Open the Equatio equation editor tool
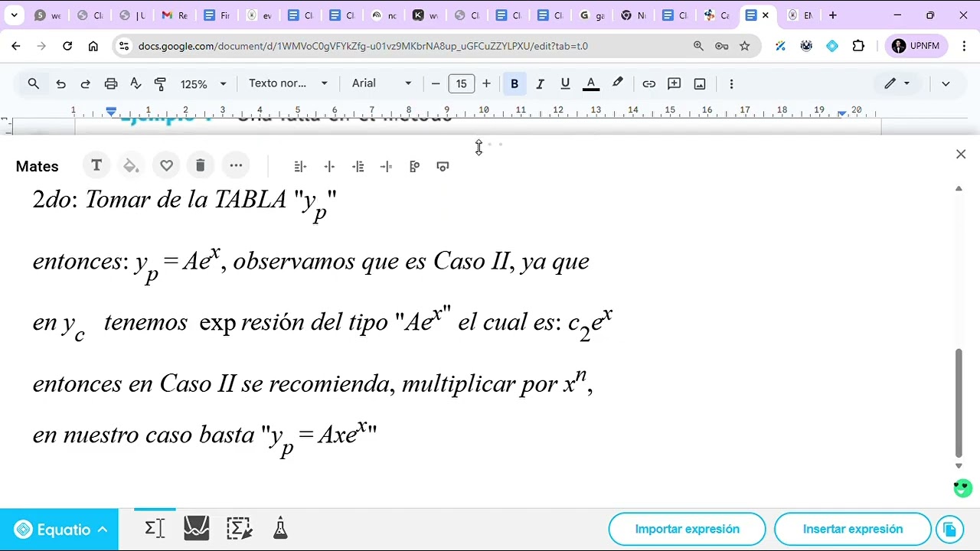 pyautogui.click(x=155, y=528)
